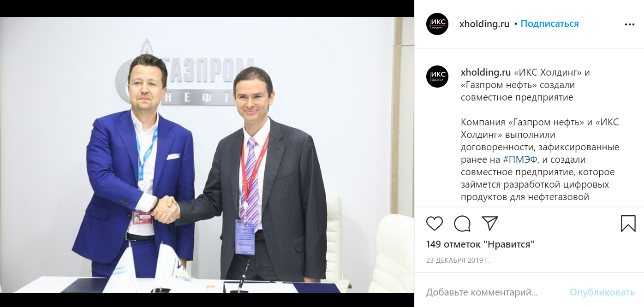This screenshot has width=644, height=307.
Task: Share post using paper plane icon
Action: coord(490,223)
